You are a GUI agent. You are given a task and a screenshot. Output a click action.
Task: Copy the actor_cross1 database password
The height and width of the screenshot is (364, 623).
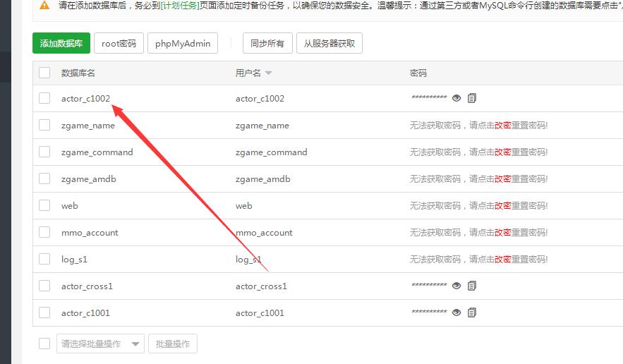coord(472,286)
